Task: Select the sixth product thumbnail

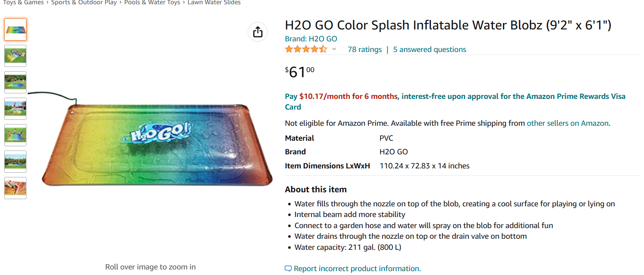Action: pos(15,162)
